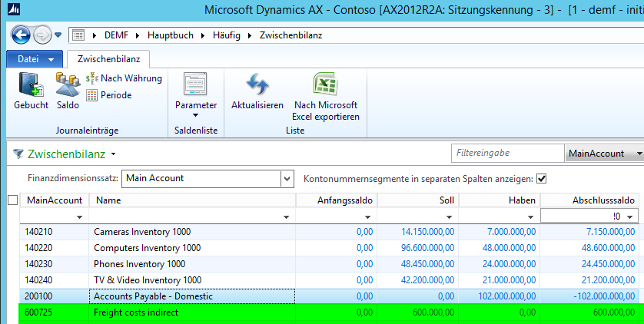
Task: Expand the Finanzdimensionssatz Main Account combo box
Action: tap(287, 178)
